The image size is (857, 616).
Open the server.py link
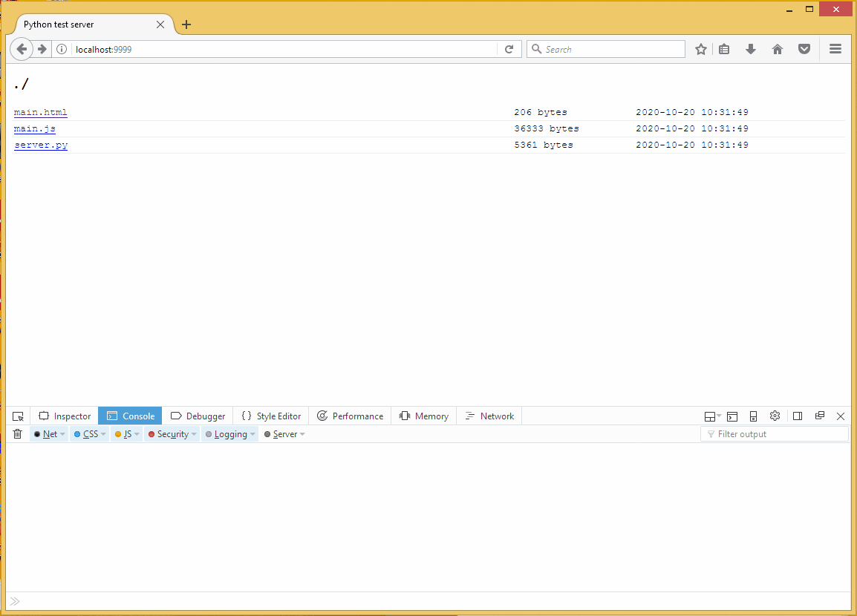click(x=41, y=145)
